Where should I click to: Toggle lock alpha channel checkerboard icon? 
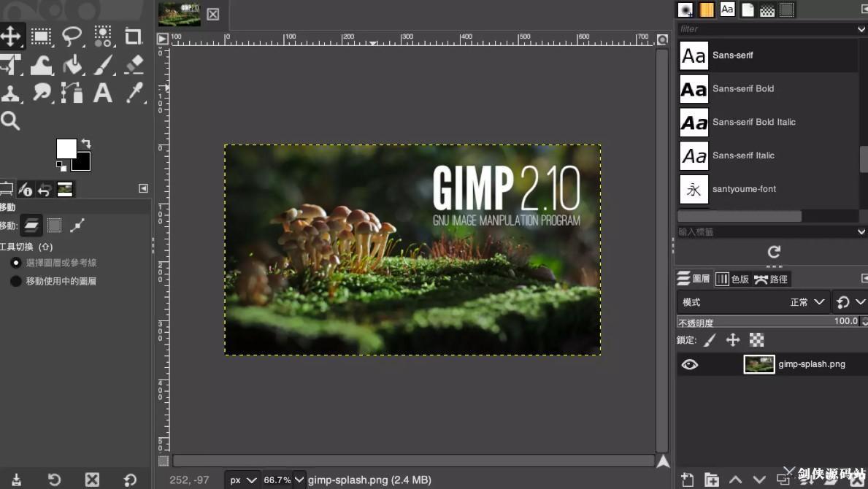tap(756, 339)
